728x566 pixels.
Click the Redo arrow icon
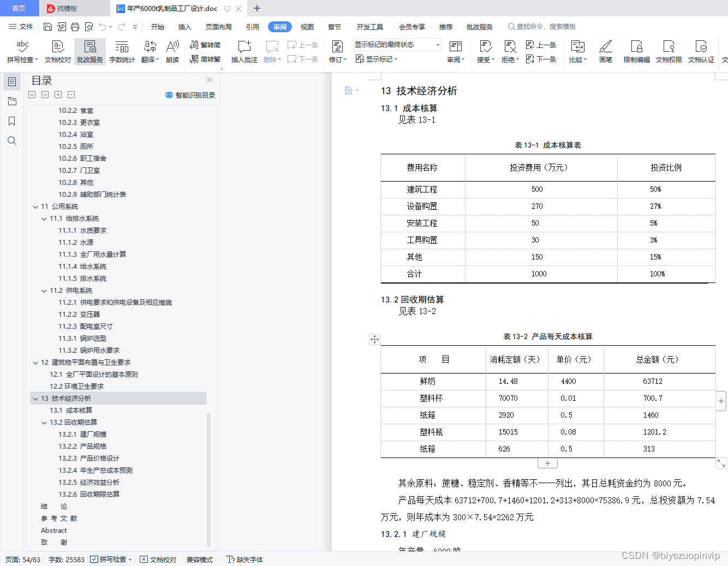[121, 27]
